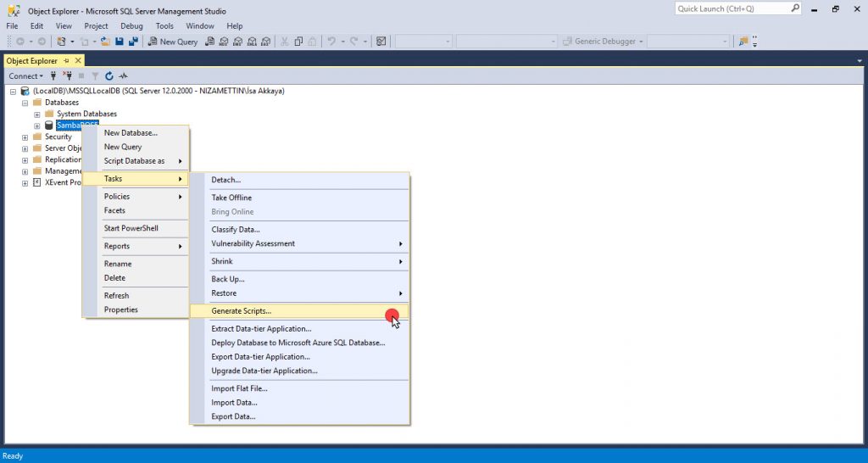Open the Debug menu
868x463 pixels.
131,26
